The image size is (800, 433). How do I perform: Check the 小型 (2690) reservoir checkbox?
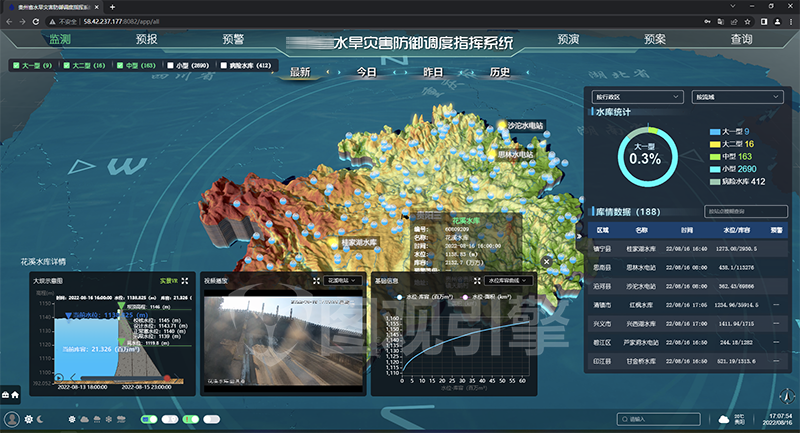point(170,65)
